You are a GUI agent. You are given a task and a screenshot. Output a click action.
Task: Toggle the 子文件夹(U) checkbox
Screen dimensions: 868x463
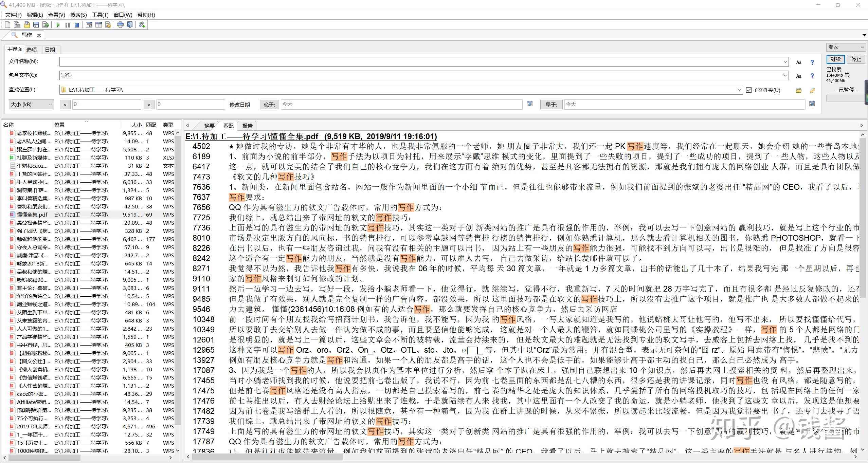(x=749, y=90)
